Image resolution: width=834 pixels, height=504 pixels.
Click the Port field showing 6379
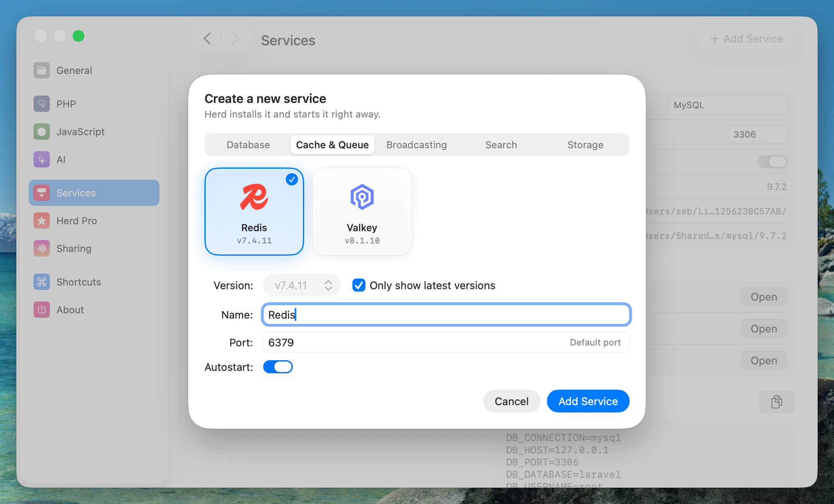(446, 342)
